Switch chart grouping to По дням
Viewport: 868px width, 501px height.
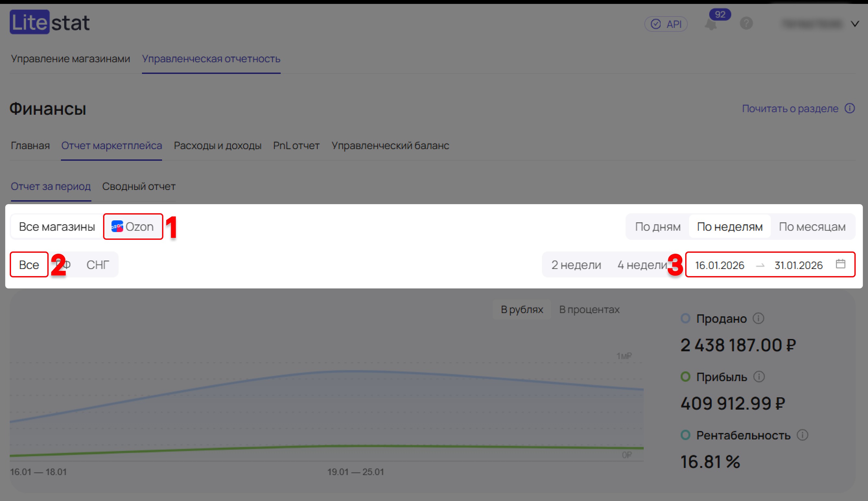[x=657, y=227]
